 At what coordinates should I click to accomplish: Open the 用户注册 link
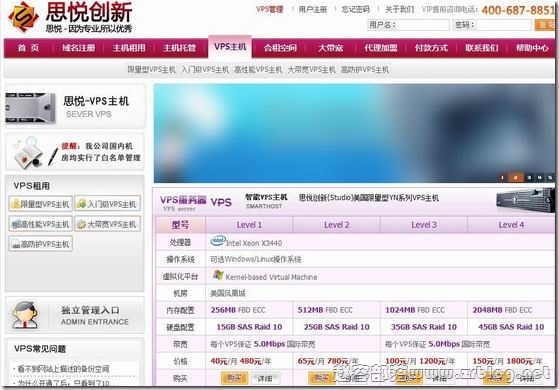312,9
